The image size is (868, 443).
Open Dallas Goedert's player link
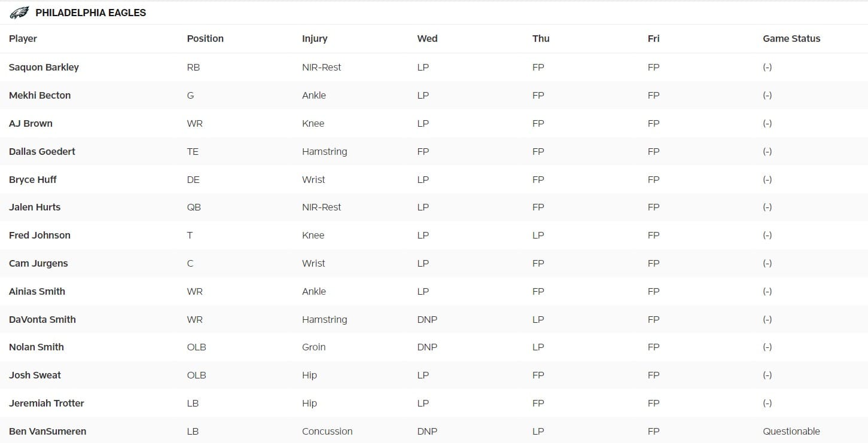(42, 152)
